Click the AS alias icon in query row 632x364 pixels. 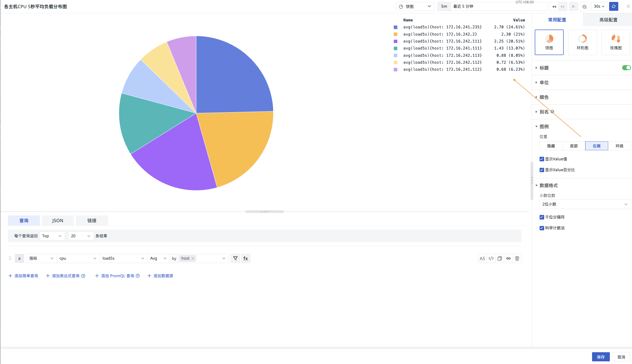tap(482, 258)
